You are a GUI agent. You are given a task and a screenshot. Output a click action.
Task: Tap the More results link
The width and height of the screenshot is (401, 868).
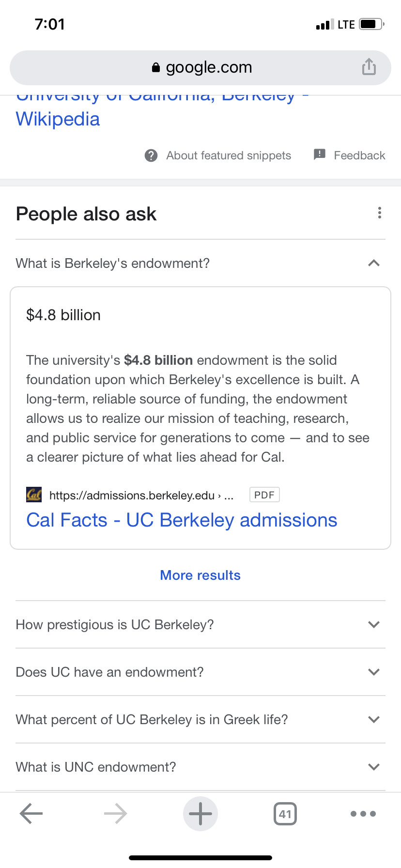tap(200, 575)
